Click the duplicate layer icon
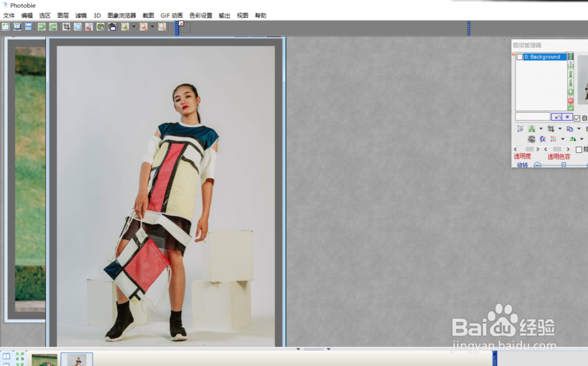This screenshot has height=366, width=588. coord(570,129)
